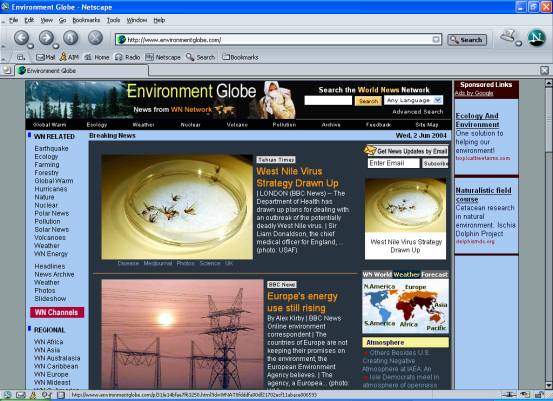Open the Radio toolbar shortcut
553x401 pixels.
(128, 57)
